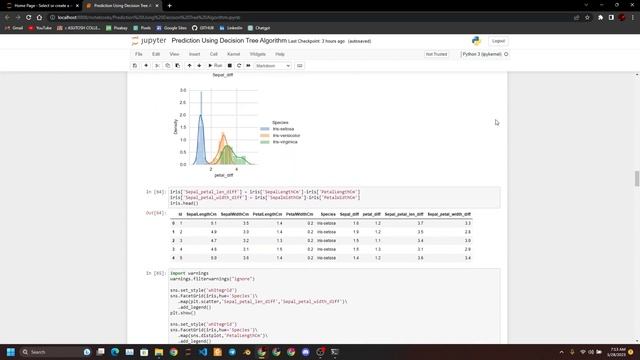640x360 pixels.
Task: Open the Kernel menu
Action: tap(233, 54)
